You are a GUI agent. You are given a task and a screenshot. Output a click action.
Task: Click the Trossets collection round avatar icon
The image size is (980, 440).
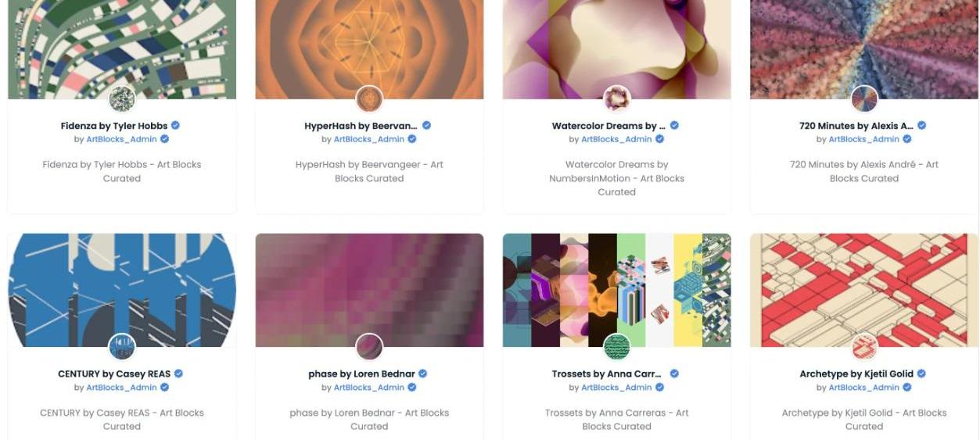616,347
